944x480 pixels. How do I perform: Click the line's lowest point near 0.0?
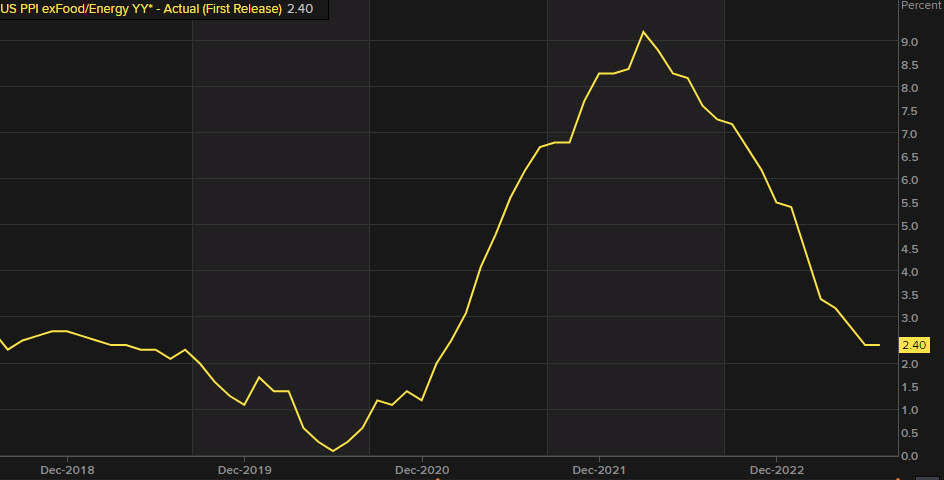(x=333, y=450)
